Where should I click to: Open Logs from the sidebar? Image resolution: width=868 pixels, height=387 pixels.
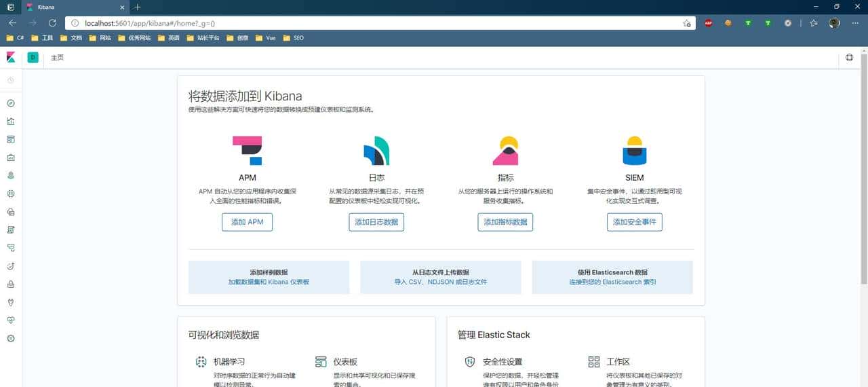click(x=11, y=229)
